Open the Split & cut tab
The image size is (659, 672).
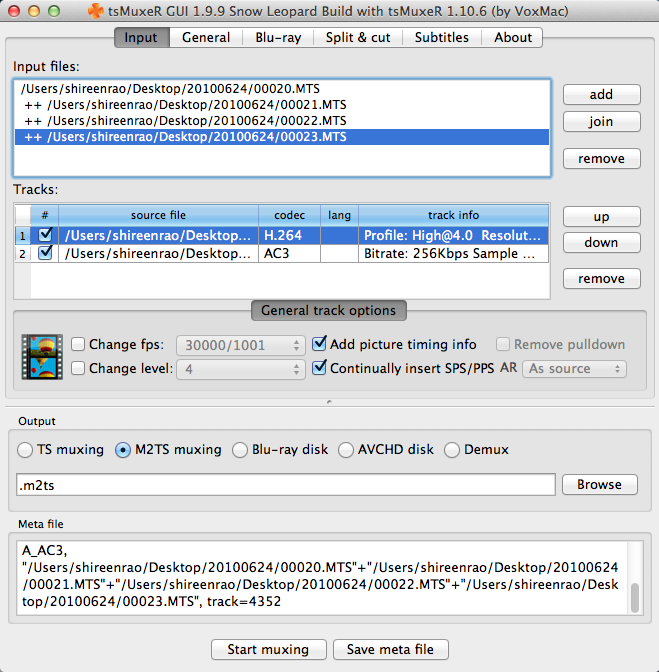coord(358,38)
